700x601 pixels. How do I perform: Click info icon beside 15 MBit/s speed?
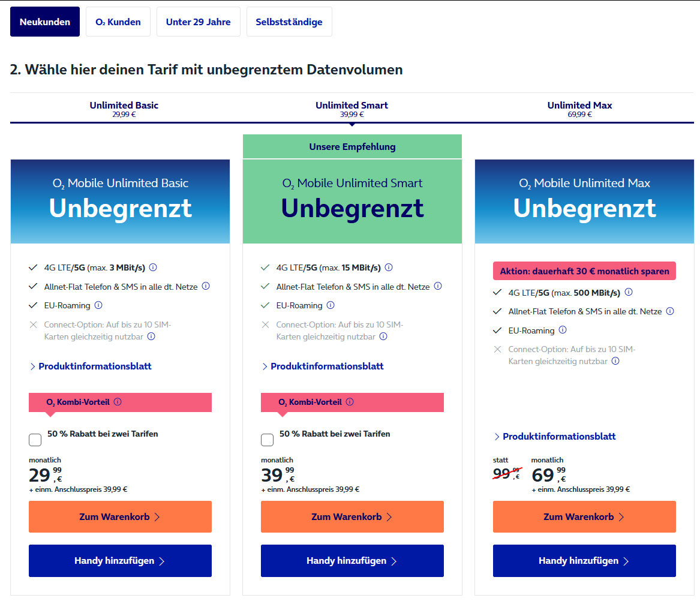pyautogui.click(x=389, y=268)
